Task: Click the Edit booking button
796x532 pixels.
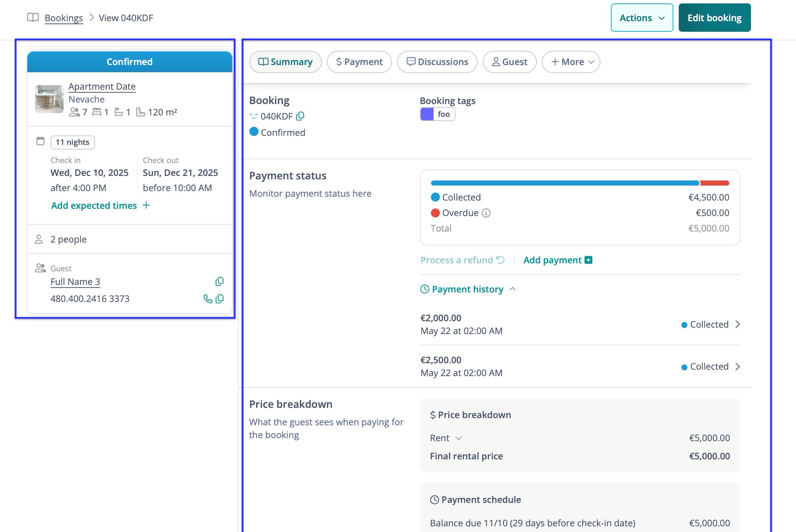Action: coord(714,18)
